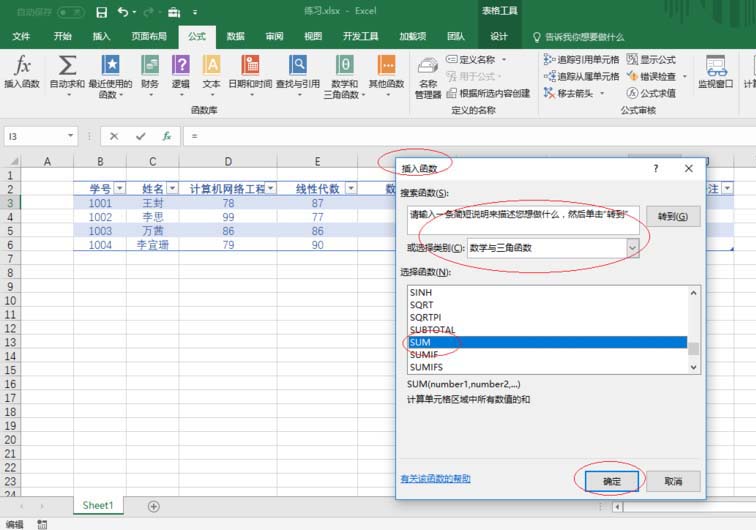Open the 文件 File tab

(21, 36)
